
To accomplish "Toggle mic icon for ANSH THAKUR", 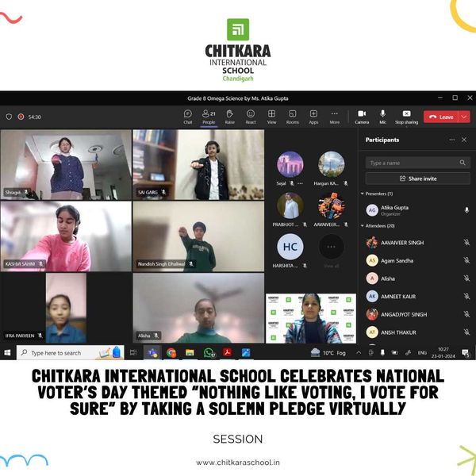I will click(467, 332).
